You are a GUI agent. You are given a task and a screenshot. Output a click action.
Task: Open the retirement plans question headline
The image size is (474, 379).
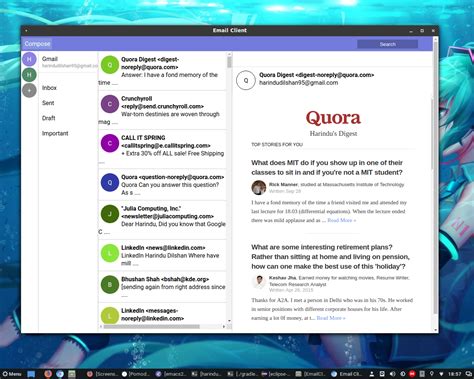pos(330,257)
